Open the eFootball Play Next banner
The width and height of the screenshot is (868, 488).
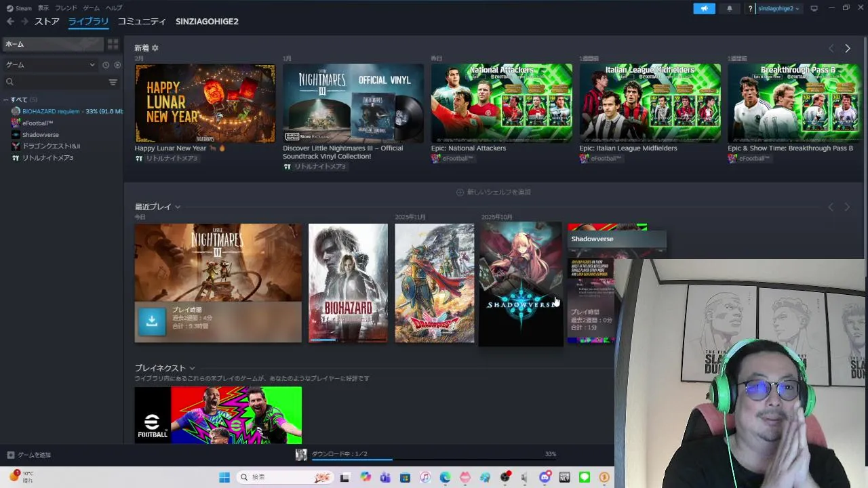tap(218, 415)
